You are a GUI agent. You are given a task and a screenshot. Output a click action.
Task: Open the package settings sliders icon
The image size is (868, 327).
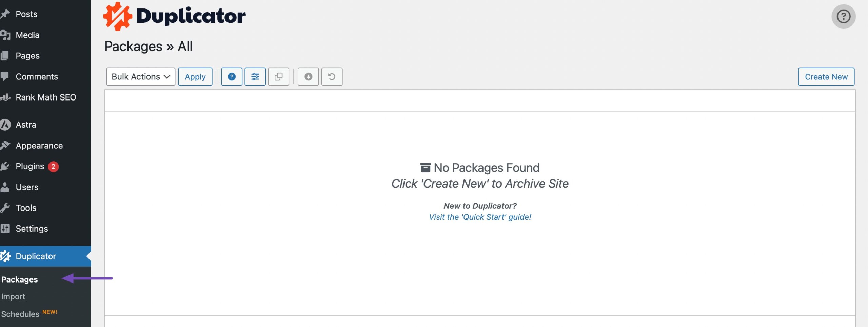(255, 77)
